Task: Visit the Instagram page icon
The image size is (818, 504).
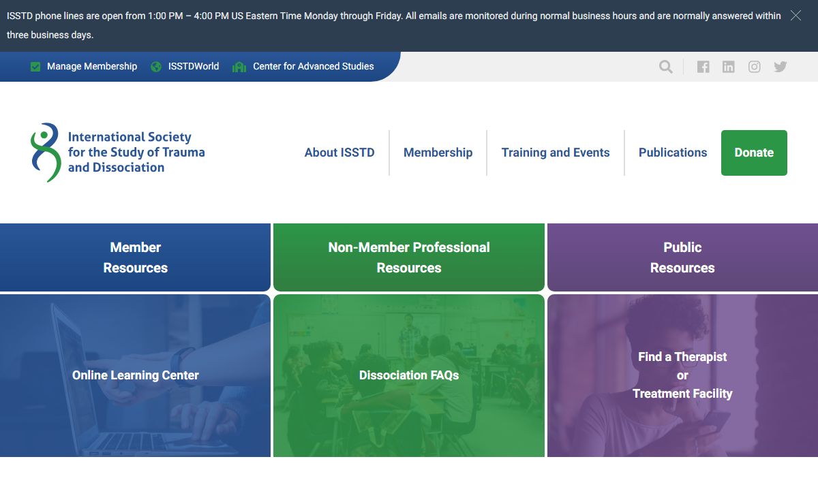Action: click(755, 67)
